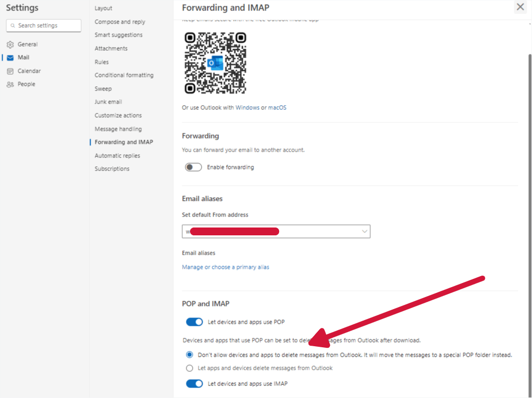
Task: Go to Calendar settings category
Action: 29,71
